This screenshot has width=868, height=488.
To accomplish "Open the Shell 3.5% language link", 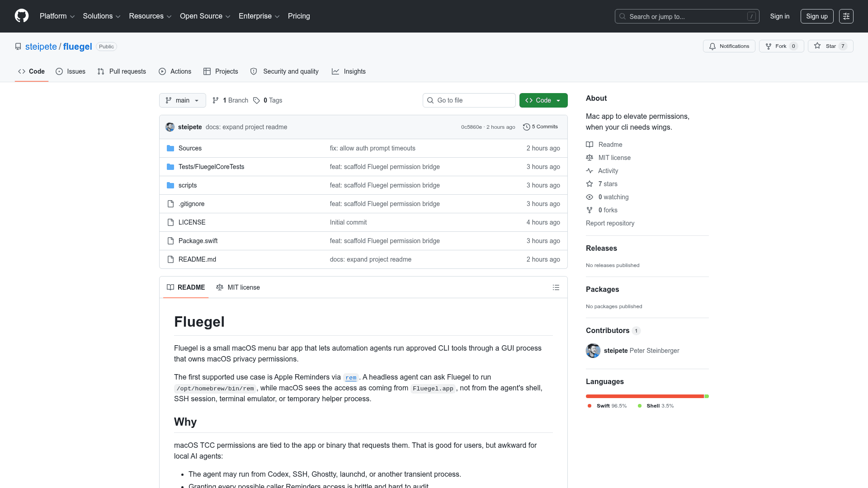I will [656, 406].
